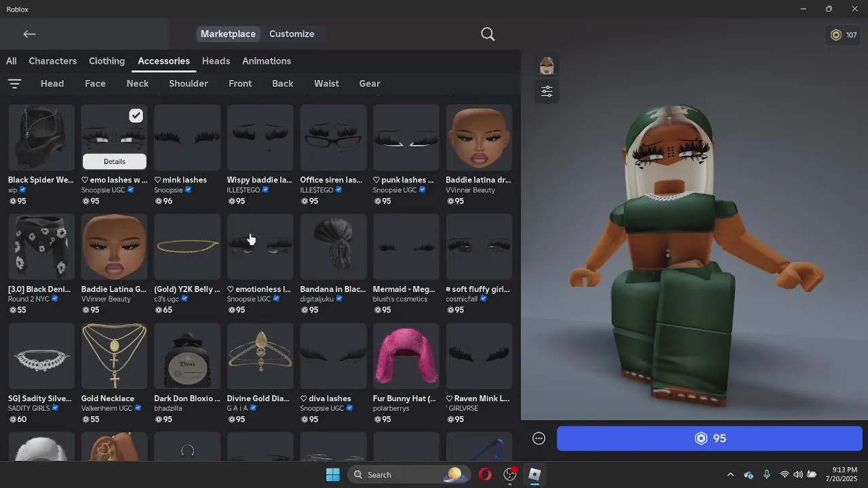The width and height of the screenshot is (868, 488).
Task: Filter accessories by Shoulder
Action: click(189, 83)
